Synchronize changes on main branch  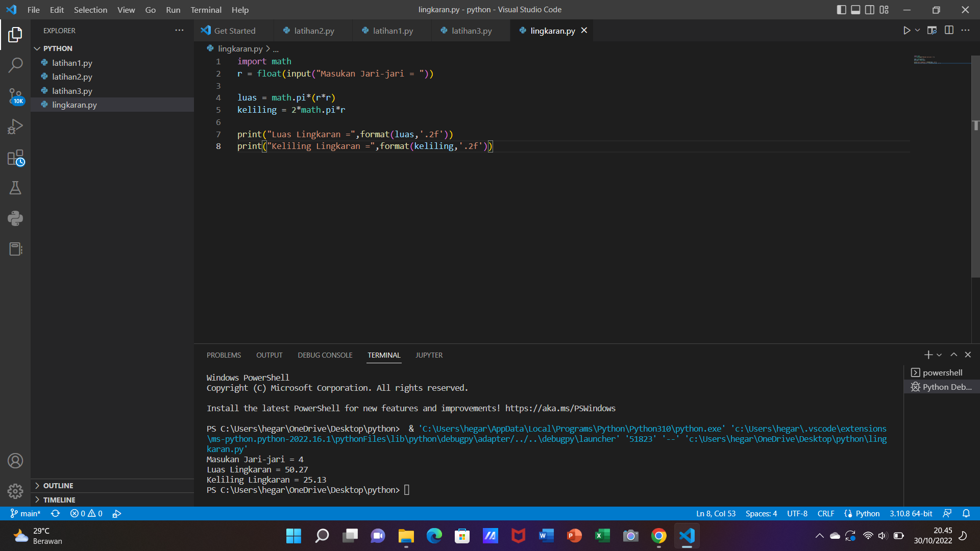click(55, 514)
